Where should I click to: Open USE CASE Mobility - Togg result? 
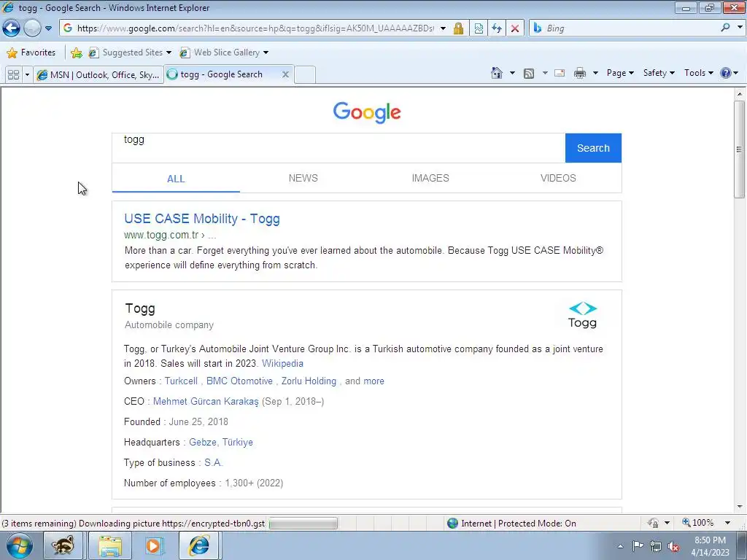point(202,219)
